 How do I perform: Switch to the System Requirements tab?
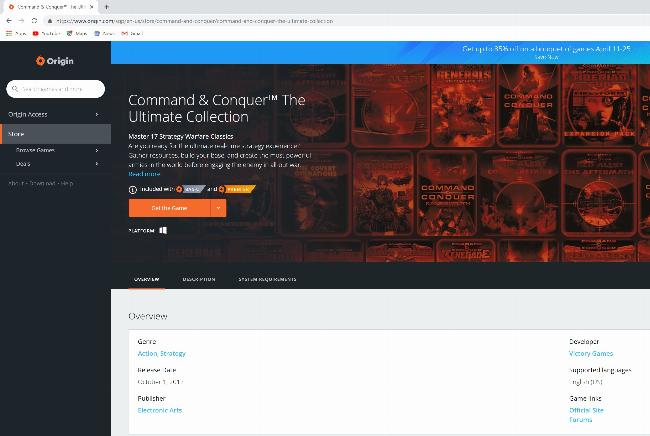267,279
